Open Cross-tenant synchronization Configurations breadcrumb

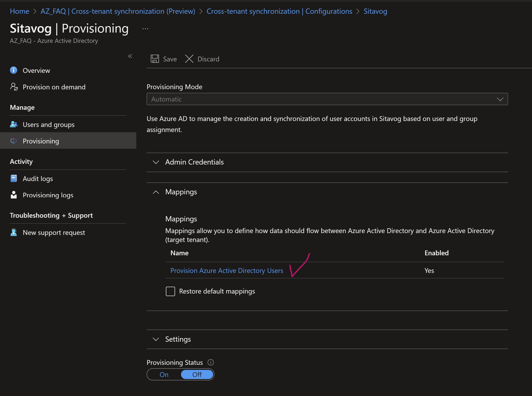tap(279, 11)
